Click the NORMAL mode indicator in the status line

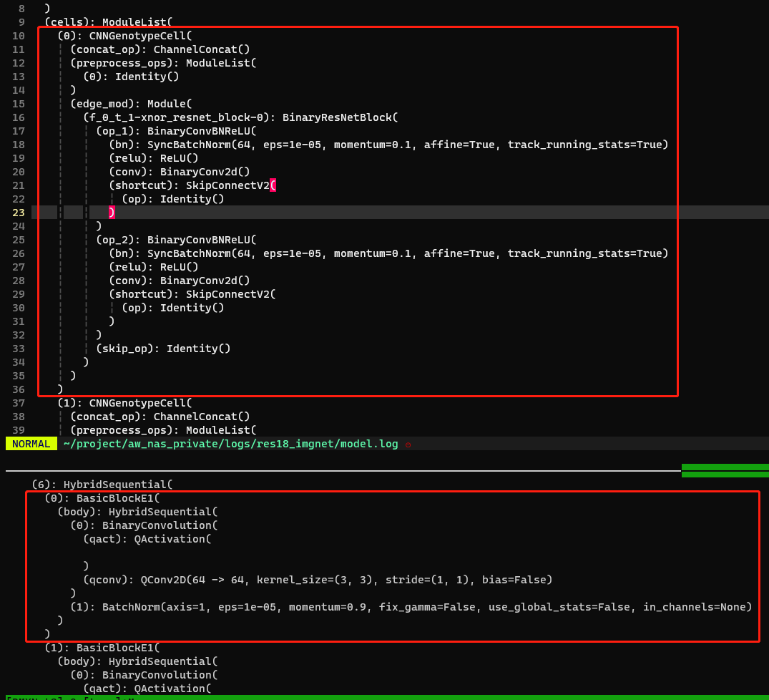pyautogui.click(x=31, y=444)
